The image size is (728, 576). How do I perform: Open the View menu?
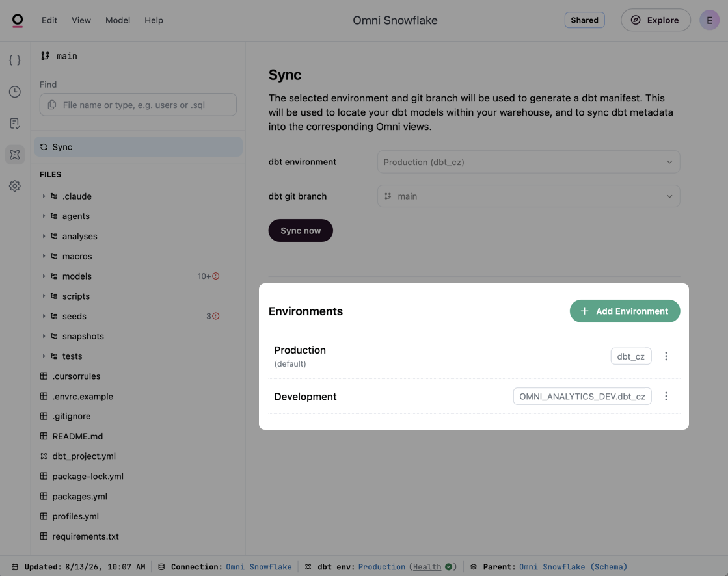click(x=81, y=20)
